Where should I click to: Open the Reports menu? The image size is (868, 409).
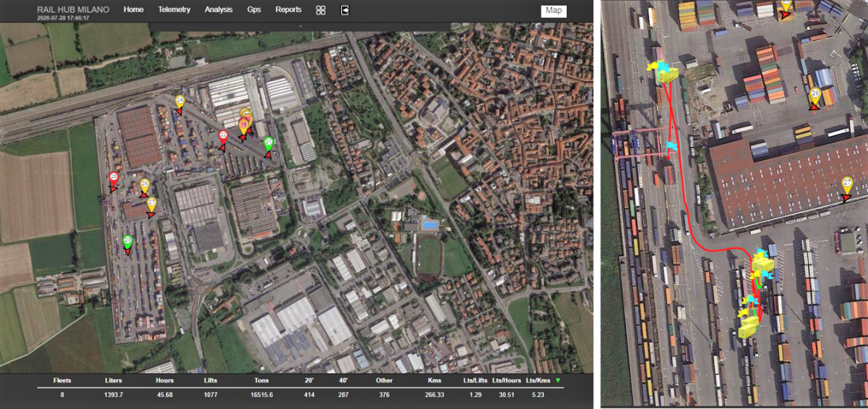(x=289, y=10)
